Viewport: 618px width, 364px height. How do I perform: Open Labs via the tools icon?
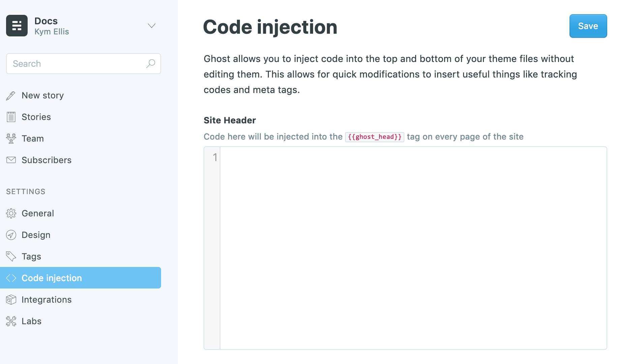pos(11,321)
